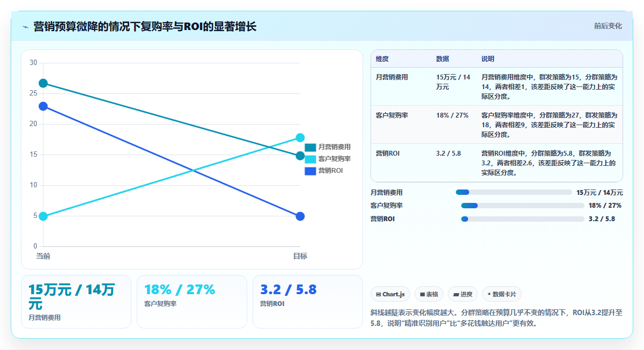Toggle 客户复购率 series via its legend swatch

[x=310, y=159]
